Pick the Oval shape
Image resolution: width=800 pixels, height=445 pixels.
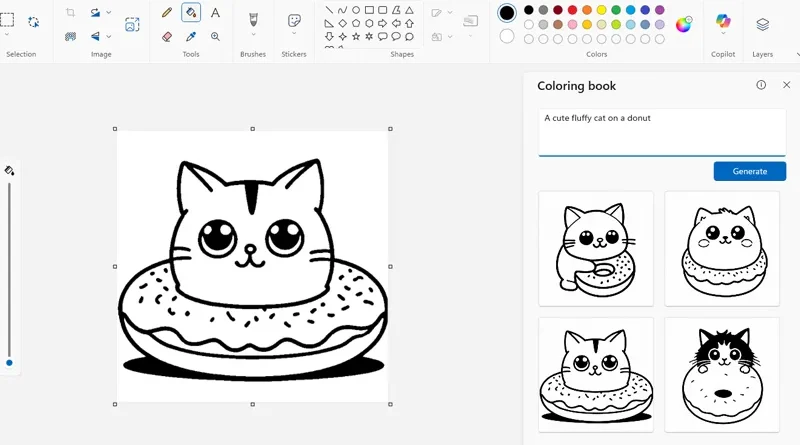click(x=356, y=10)
